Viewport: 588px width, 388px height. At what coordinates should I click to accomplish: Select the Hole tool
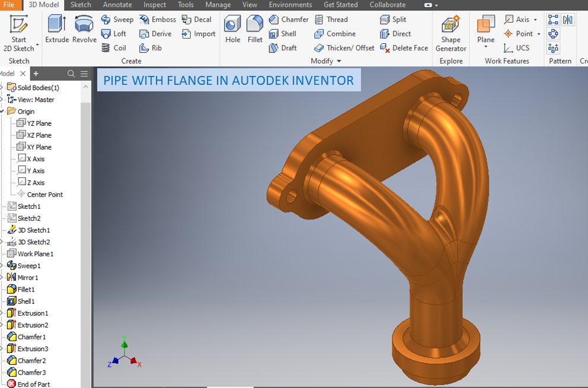point(232,29)
